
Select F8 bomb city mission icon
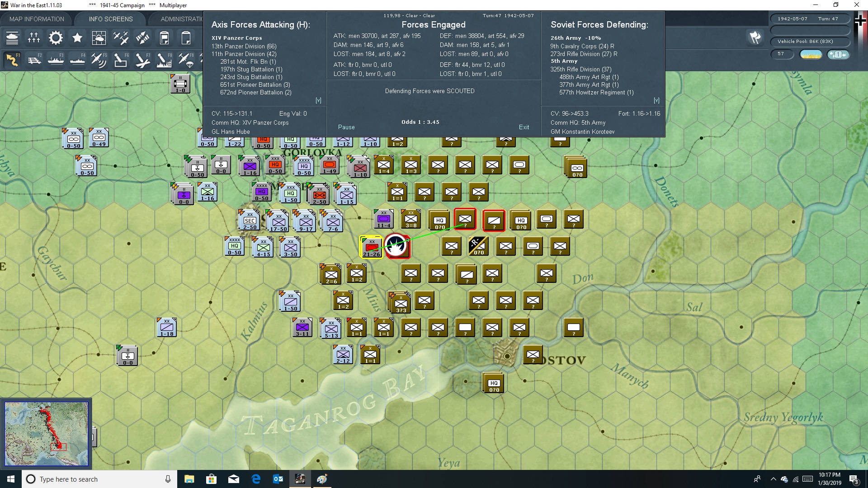(x=164, y=60)
